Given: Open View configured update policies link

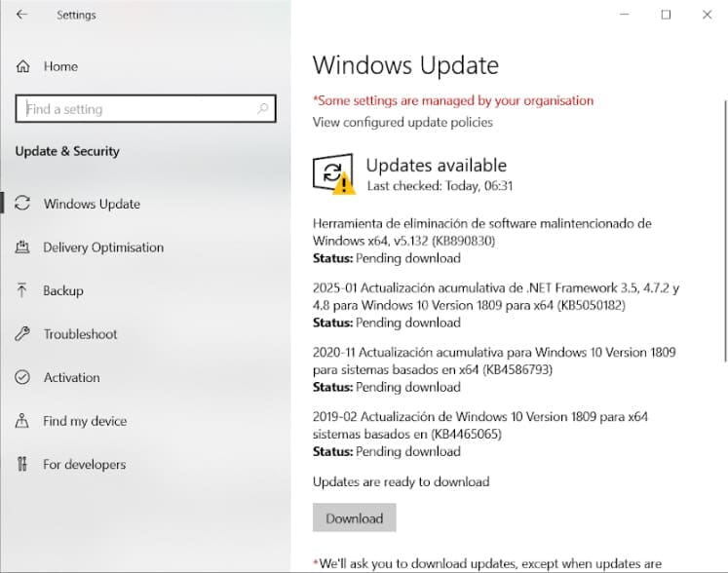Looking at the screenshot, I should 402,122.
